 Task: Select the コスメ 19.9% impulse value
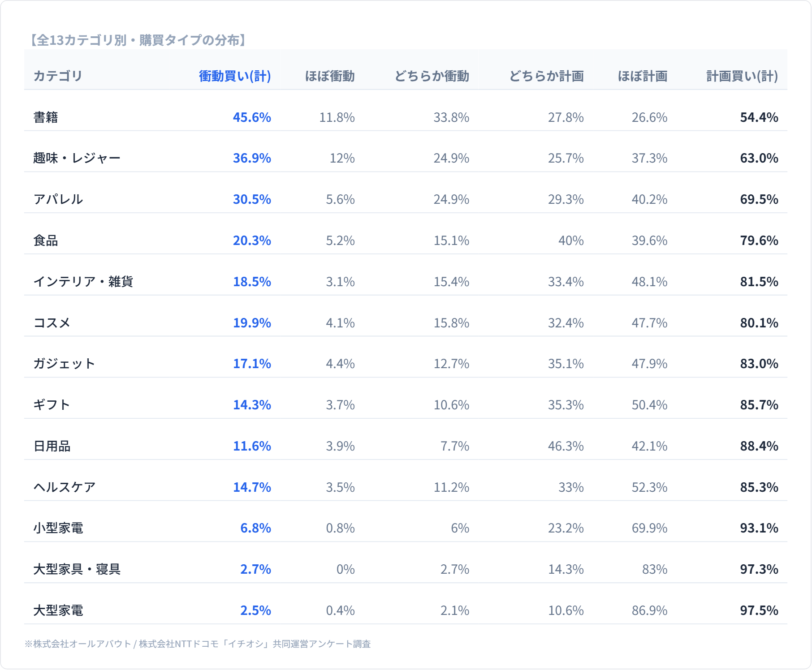coord(252,323)
